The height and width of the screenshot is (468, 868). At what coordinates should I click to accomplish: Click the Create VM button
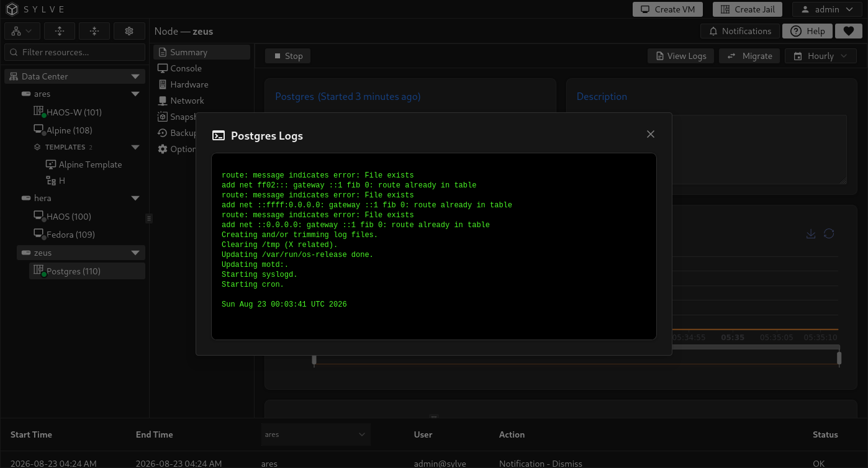[667, 9]
